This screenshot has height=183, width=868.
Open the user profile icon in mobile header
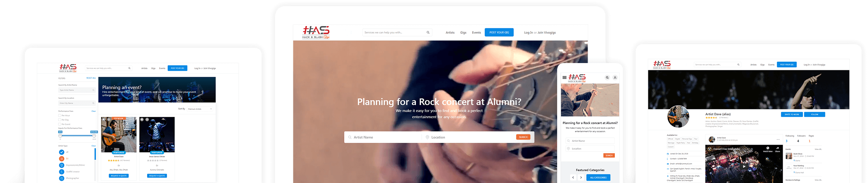pos(615,78)
